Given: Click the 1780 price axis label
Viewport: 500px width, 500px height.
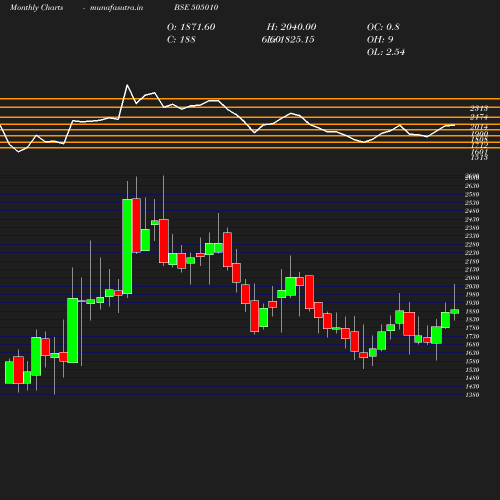Looking at the screenshot, I should tap(472, 328).
